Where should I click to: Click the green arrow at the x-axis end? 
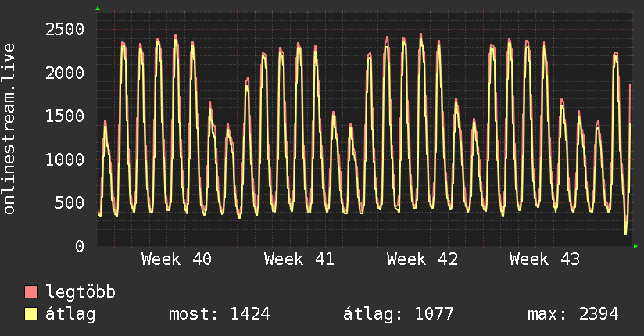pos(635,246)
